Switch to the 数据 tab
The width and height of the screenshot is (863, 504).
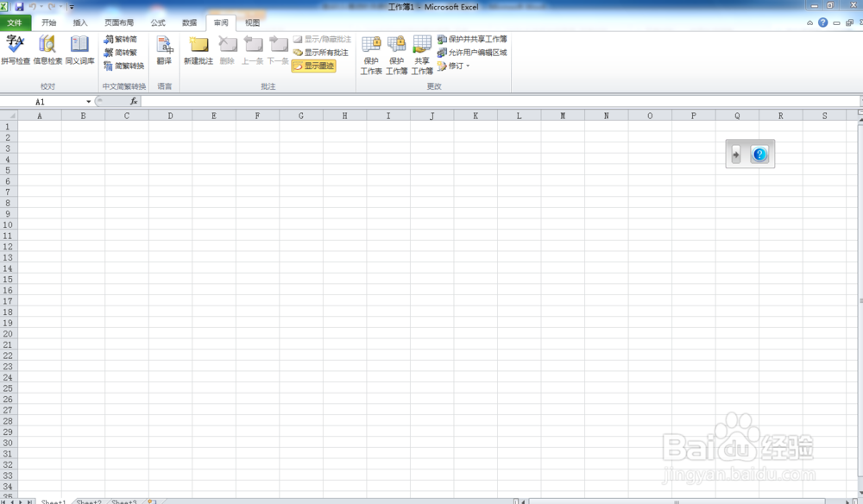point(189,22)
